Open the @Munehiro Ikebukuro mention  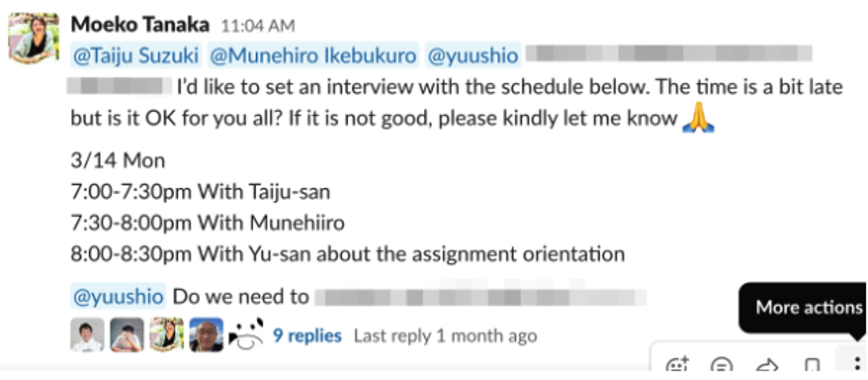(x=313, y=55)
